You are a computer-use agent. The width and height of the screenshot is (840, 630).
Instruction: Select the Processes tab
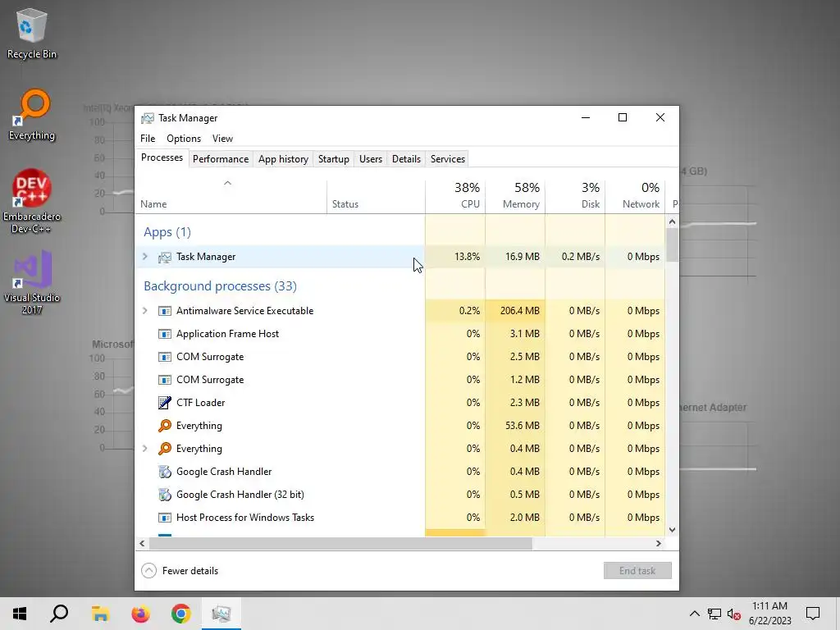[162, 157]
